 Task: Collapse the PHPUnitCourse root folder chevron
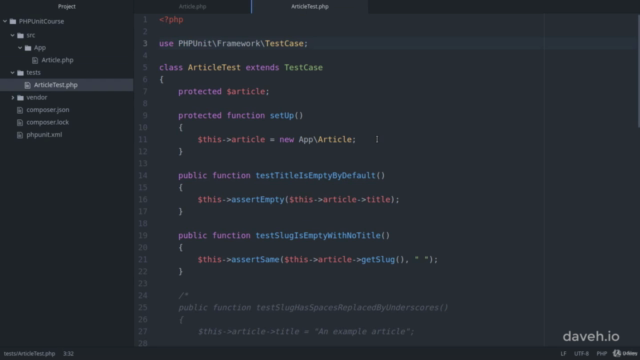(x=5, y=21)
